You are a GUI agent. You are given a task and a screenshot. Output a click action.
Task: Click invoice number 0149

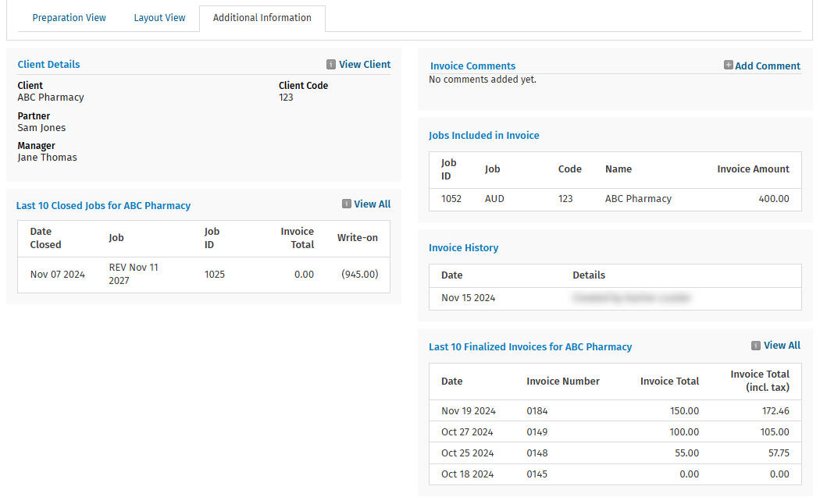pos(537,432)
